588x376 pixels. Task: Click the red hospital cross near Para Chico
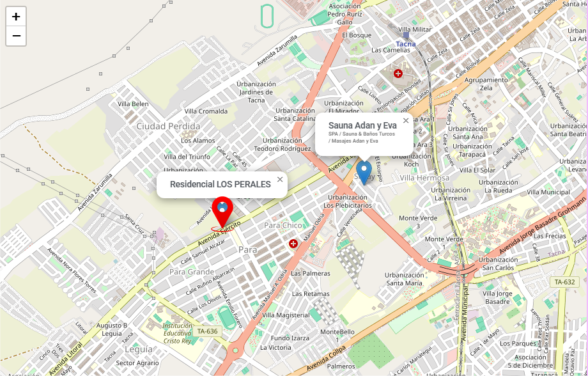[x=293, y=244]
